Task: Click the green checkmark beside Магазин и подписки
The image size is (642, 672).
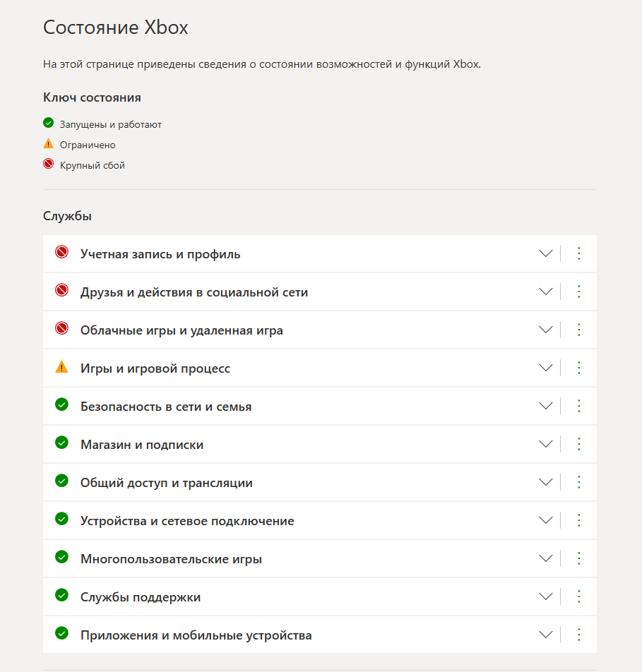Action: tap(61, 443)
